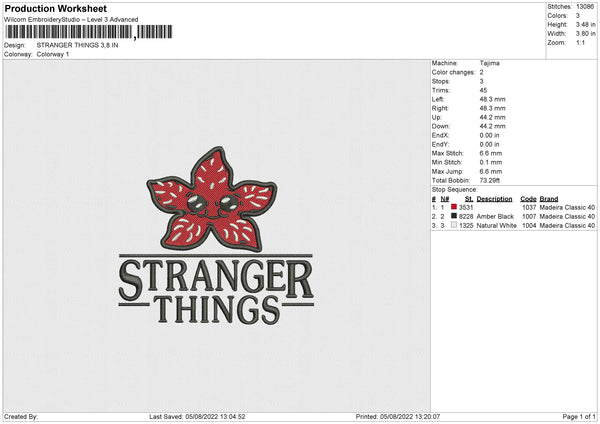Click the Natural White thread color swatch
This screenshot has width=600, height=424.
coord(454,225)
